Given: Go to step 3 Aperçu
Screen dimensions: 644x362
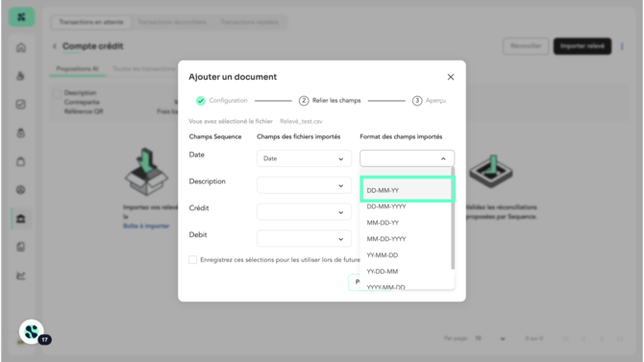Looking at the screenshot, I should [x=430, y=101].
